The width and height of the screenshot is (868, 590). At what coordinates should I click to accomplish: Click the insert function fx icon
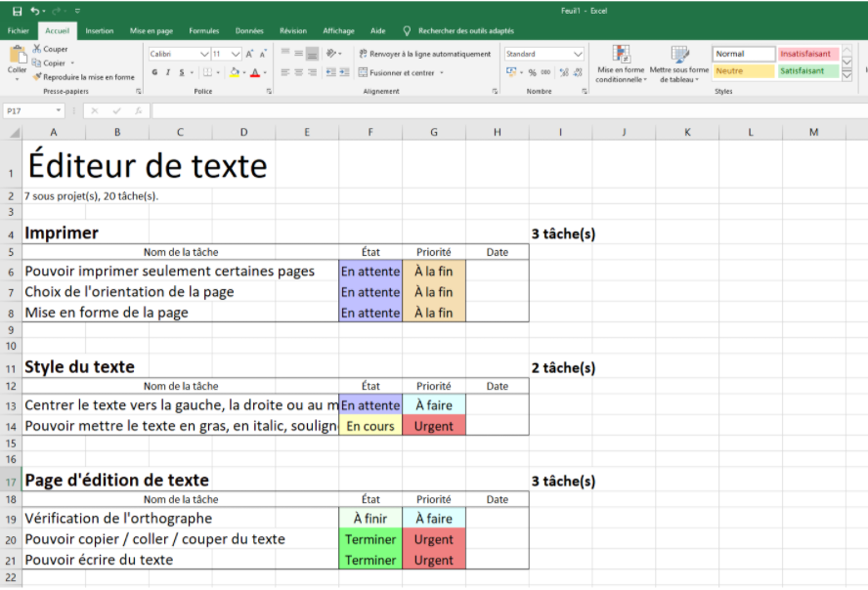click(x=139, y=111)
